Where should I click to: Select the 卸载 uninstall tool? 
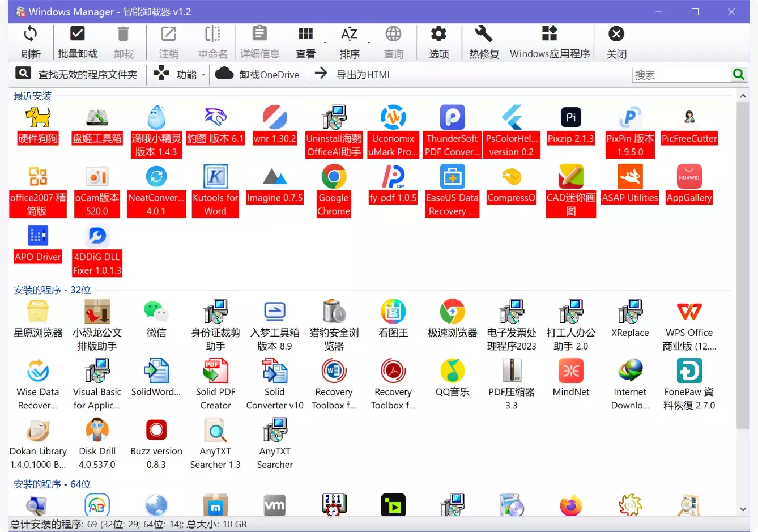tap(124, 41)
